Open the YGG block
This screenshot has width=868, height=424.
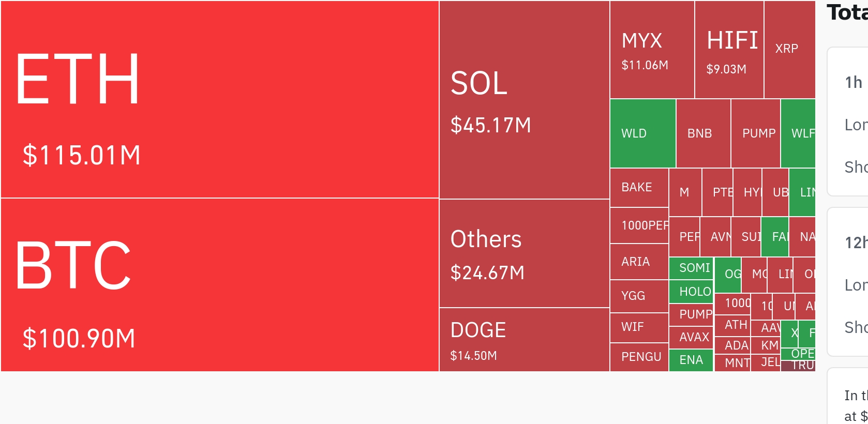pos(639,296)
